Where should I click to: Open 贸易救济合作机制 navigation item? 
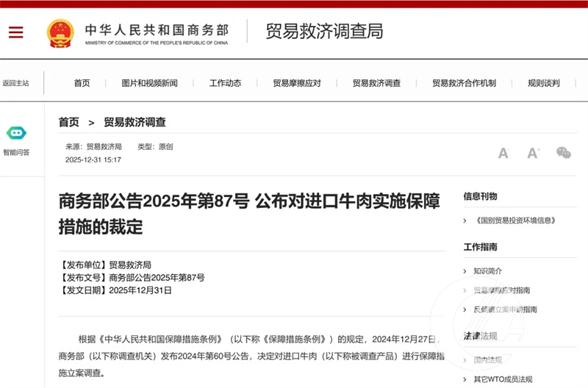click(x=464, y=83)
